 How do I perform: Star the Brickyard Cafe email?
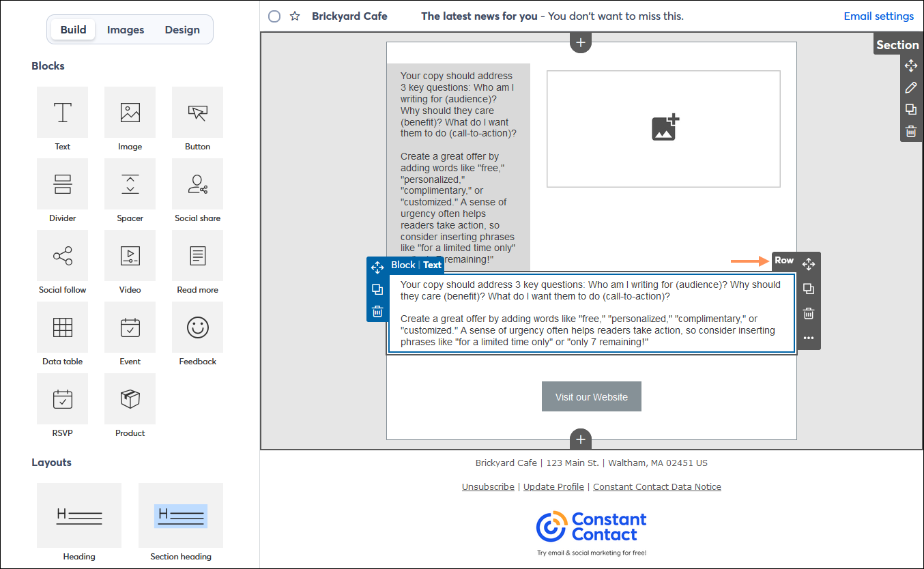[x=295, y=16]
